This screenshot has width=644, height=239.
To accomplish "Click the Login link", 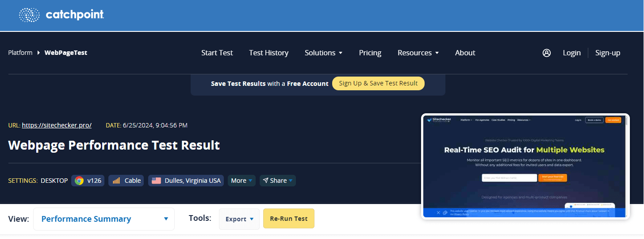I will click(x=571, y=53).
